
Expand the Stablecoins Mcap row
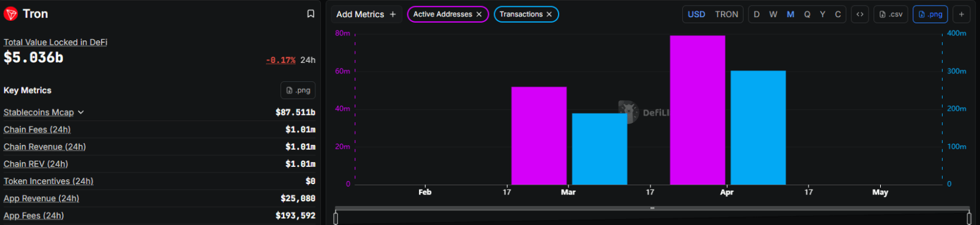point(81,112)
